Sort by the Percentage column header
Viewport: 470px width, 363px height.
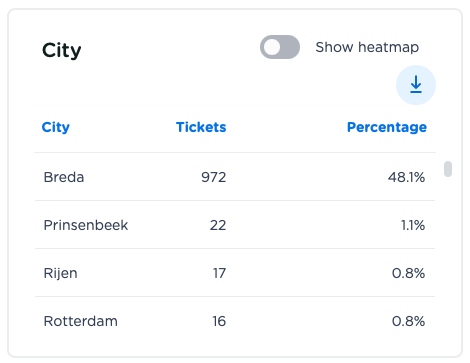tap(387, 127)
